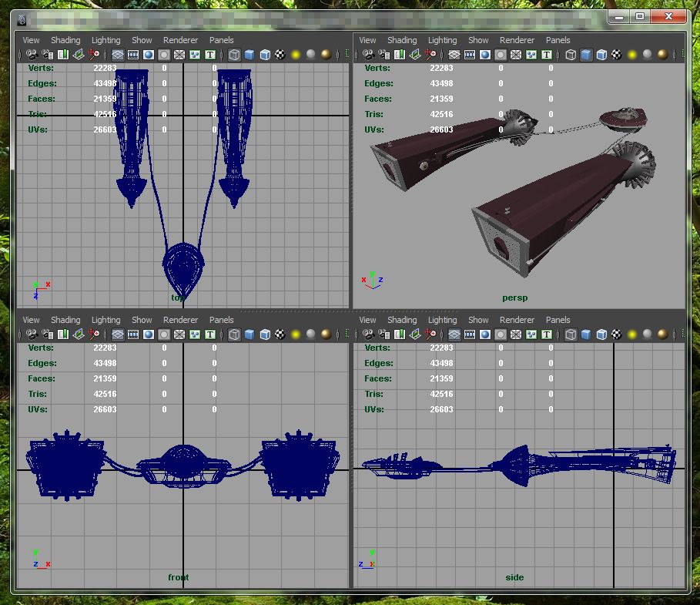Click Wireframe shading icon in top panel
Screen dimensions: 700x605
click(x=234, y=55)
